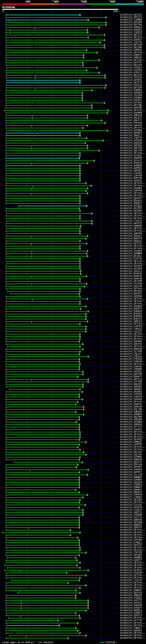Open hit UniRef100_C6T4K2

click(131, 103)
